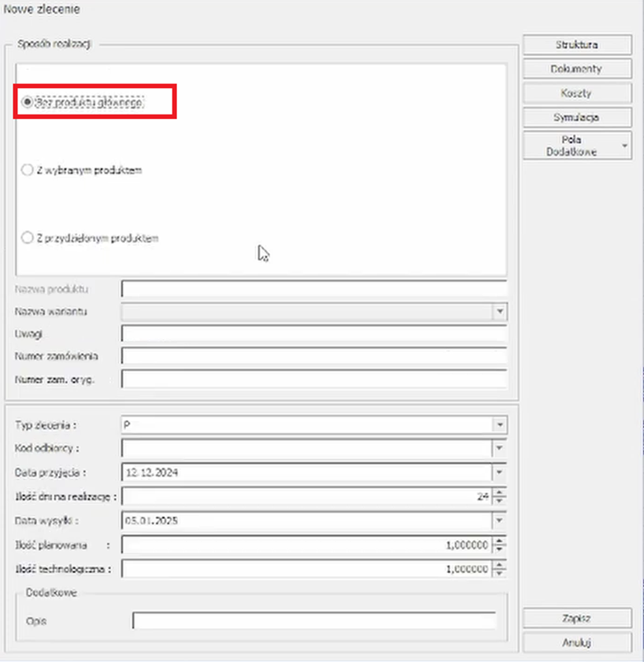Expand the Kod odbiorcy combo box
Image resolution: width=644 pixels, height=662 pixels.
(x=500, y=449)
